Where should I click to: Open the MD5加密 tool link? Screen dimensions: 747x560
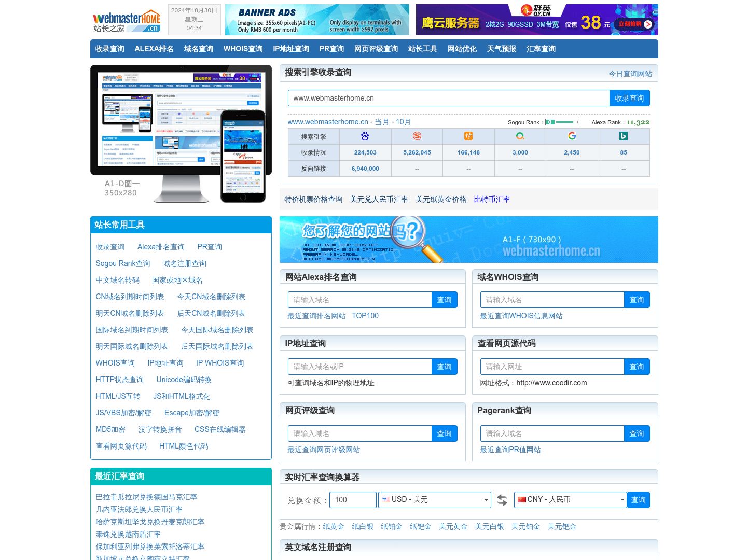pos(110,429)
